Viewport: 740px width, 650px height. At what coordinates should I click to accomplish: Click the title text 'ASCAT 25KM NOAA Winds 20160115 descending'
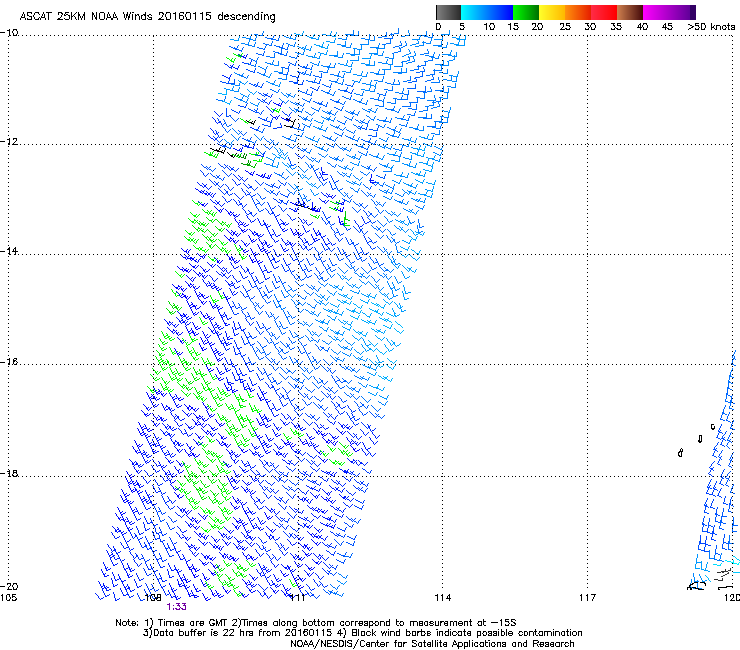point(147,16)
